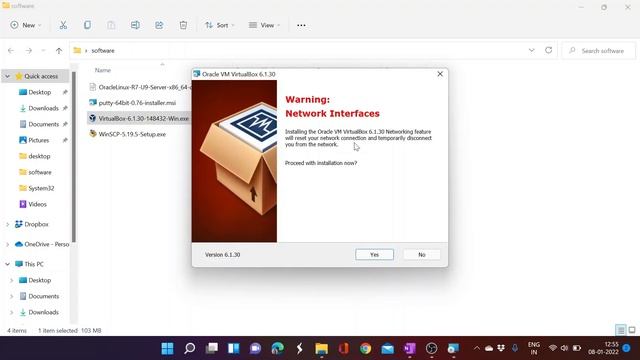The height and width of the screenshot is (360, 640).
Task: Show hidden system tray icons
Action: point(476,348)
